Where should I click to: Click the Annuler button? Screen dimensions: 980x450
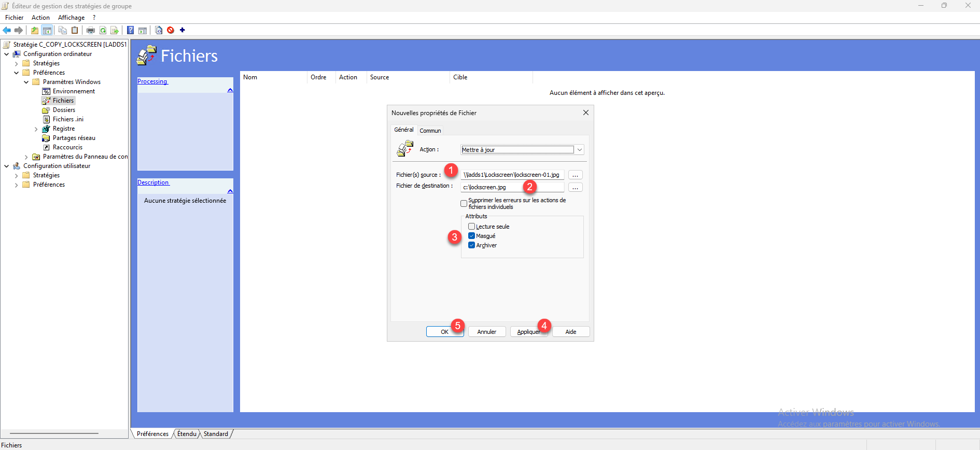coord(486,332)
